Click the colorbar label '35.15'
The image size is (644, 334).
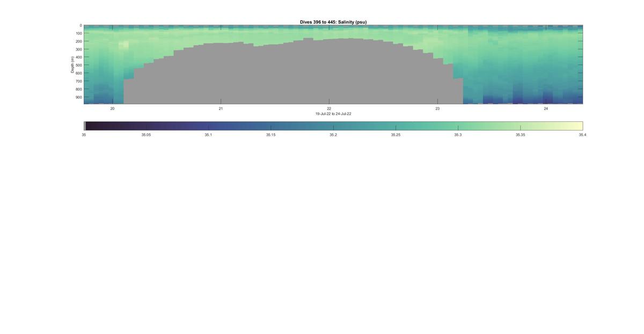pyautogui.click(x=270, y=135)
